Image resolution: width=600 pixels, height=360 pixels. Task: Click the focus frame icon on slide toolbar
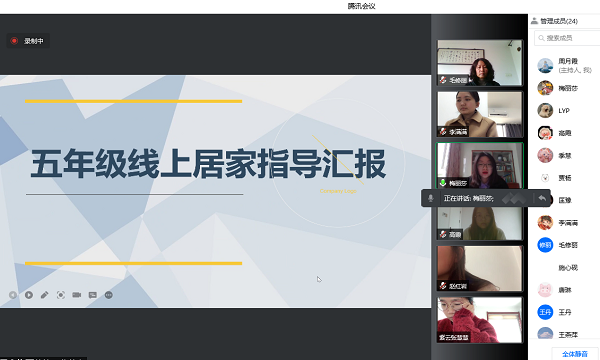[60, 295]
